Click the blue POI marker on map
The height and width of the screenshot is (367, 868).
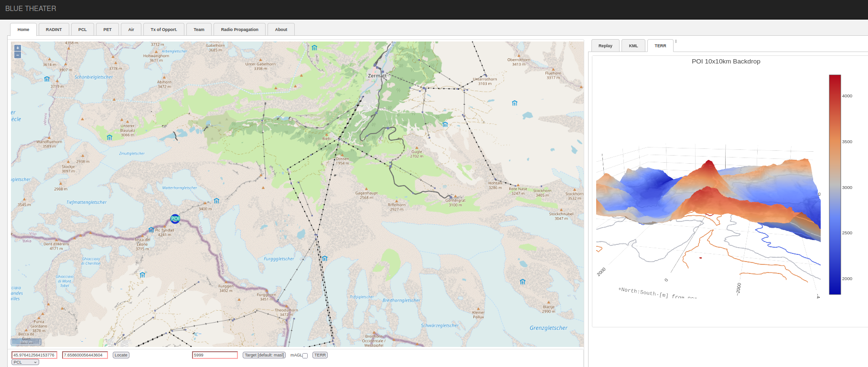tap(175, 219)
